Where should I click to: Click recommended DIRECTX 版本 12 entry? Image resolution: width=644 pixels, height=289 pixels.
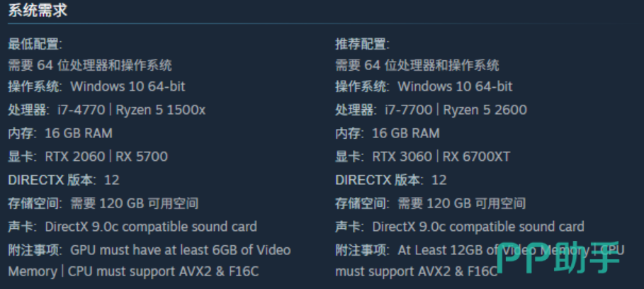[391, 180]
